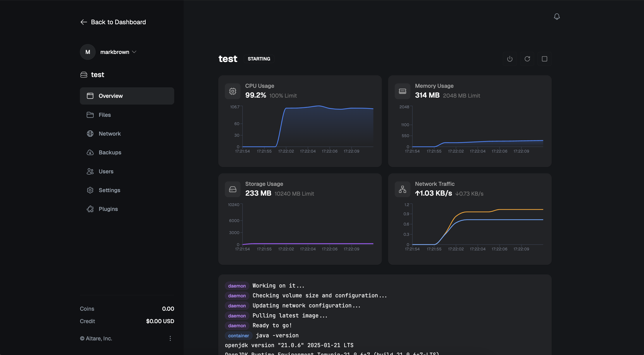Viewport: 644px width, 355px height.
Task: Select the Overview sidebar entry
Action: pyautogui.click(x=110, y=96)
